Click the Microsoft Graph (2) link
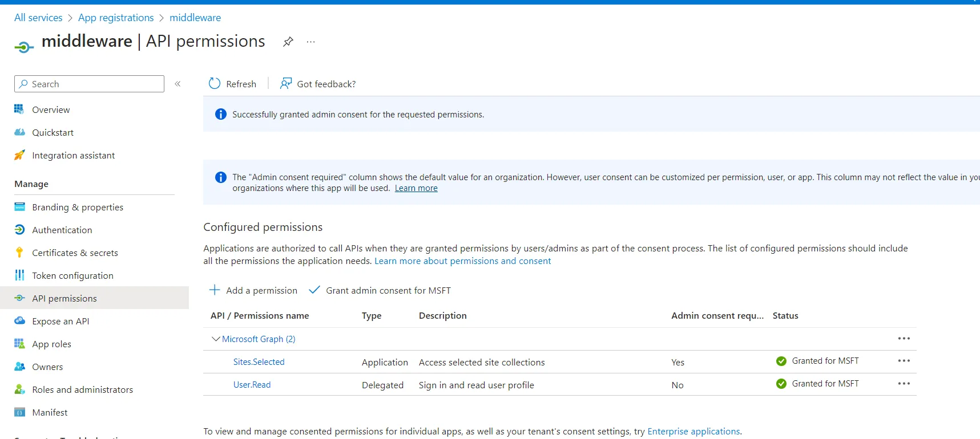 [x=259, y=339]
